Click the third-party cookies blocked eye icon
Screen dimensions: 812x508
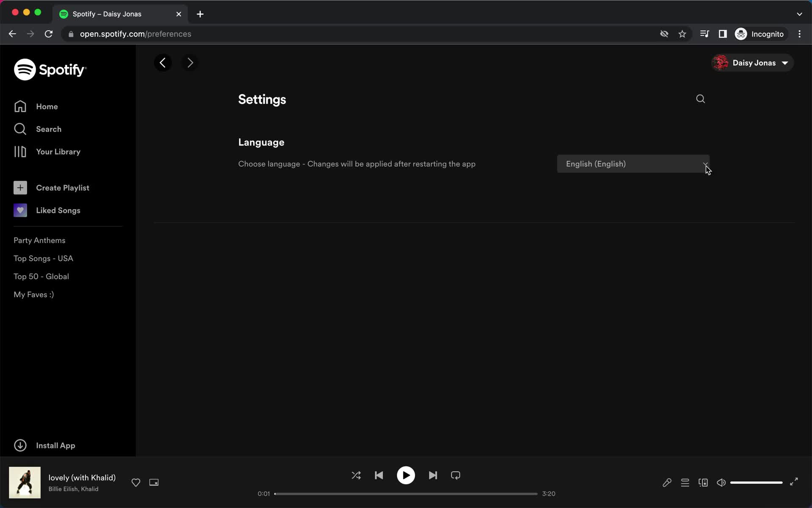pos(664,34)
